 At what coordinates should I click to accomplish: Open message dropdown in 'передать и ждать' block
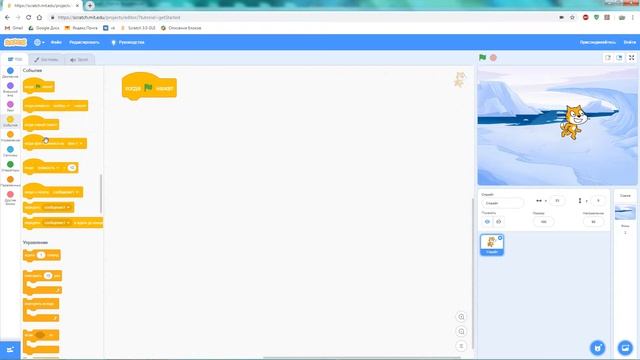57,223
